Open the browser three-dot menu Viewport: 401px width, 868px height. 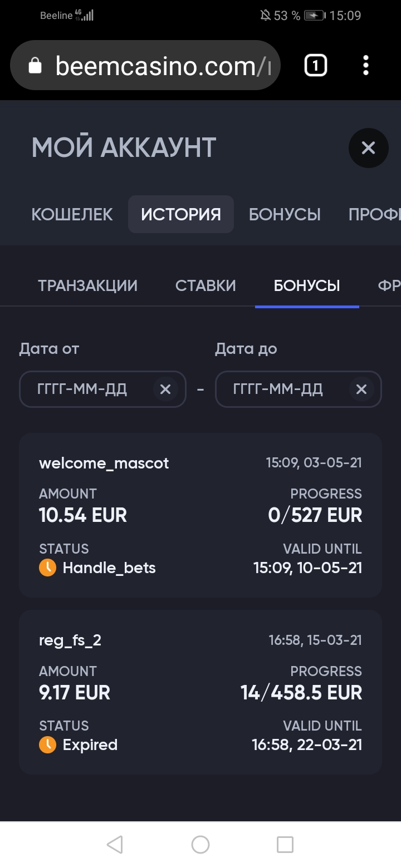point(365,66)
